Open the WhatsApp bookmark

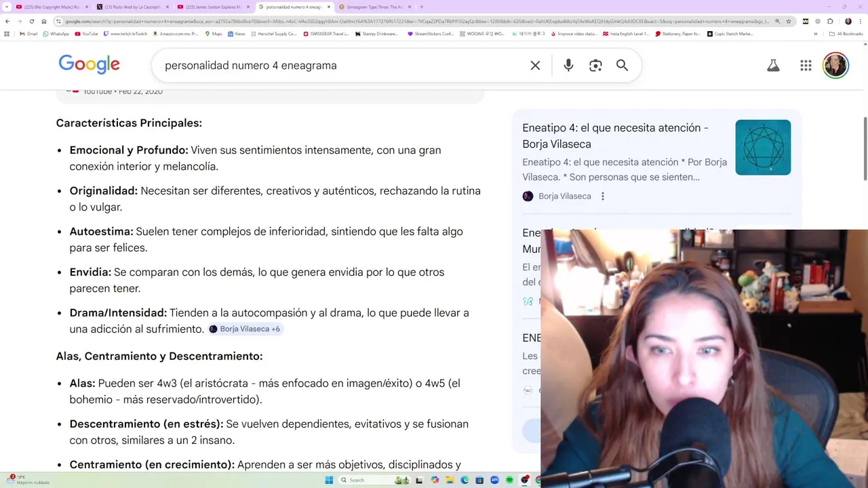coord(56,34)
